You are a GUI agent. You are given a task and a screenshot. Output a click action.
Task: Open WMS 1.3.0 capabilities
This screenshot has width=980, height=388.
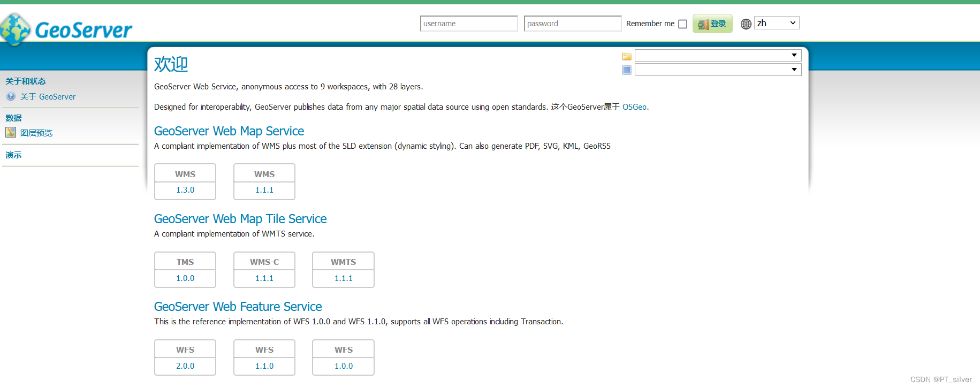[185, 190]
